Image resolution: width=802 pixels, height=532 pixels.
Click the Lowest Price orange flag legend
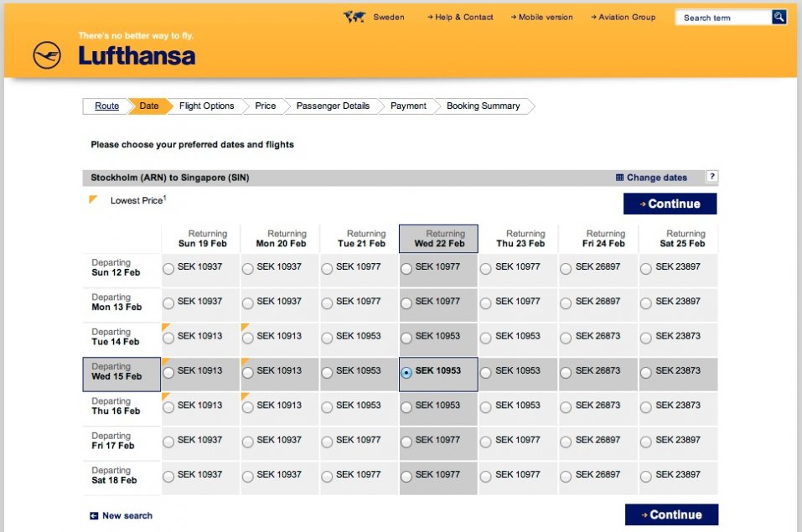(94, 200)
